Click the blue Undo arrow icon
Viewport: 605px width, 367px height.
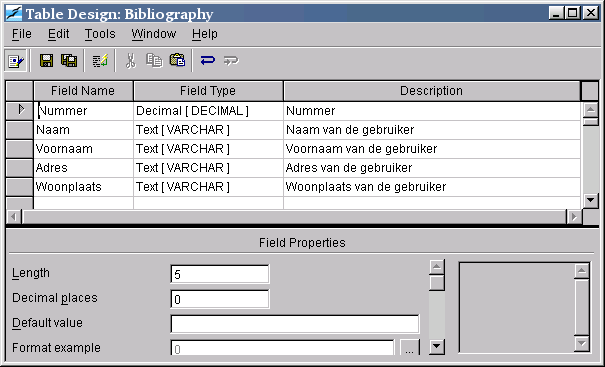(x=208, y=61)
